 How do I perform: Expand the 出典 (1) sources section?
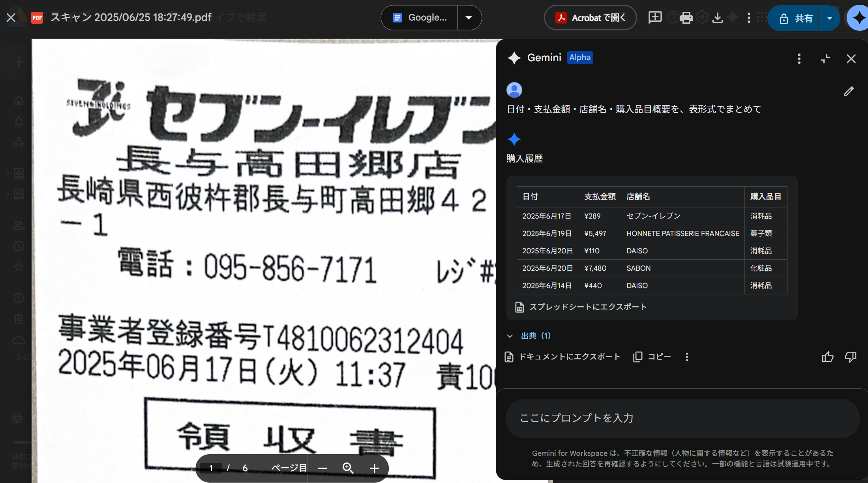tap(529, 336)
